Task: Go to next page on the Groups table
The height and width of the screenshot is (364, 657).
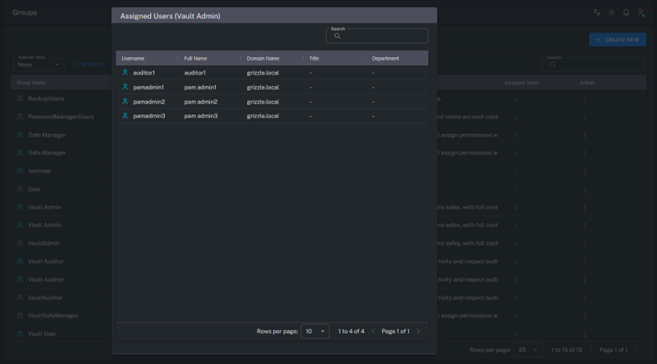Action: 636,350
